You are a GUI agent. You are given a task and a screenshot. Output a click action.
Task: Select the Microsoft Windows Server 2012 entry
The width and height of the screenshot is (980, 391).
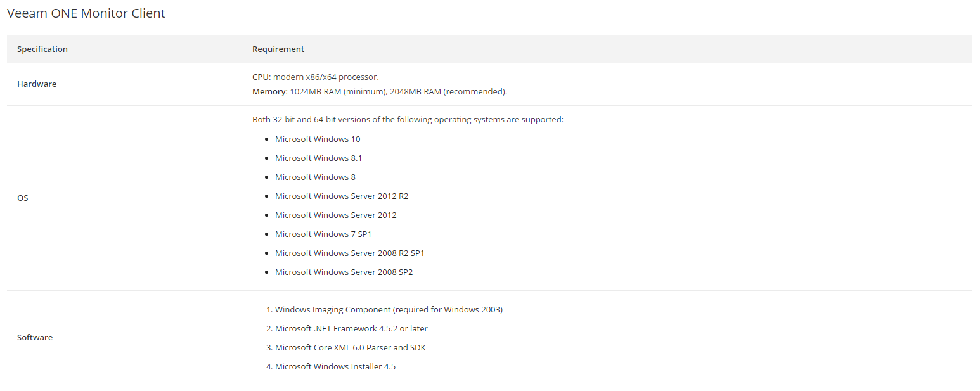(336, 215)
